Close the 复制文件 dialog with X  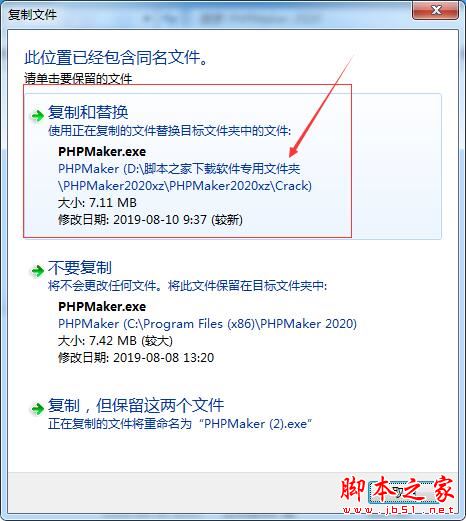[x=436, y=10]
